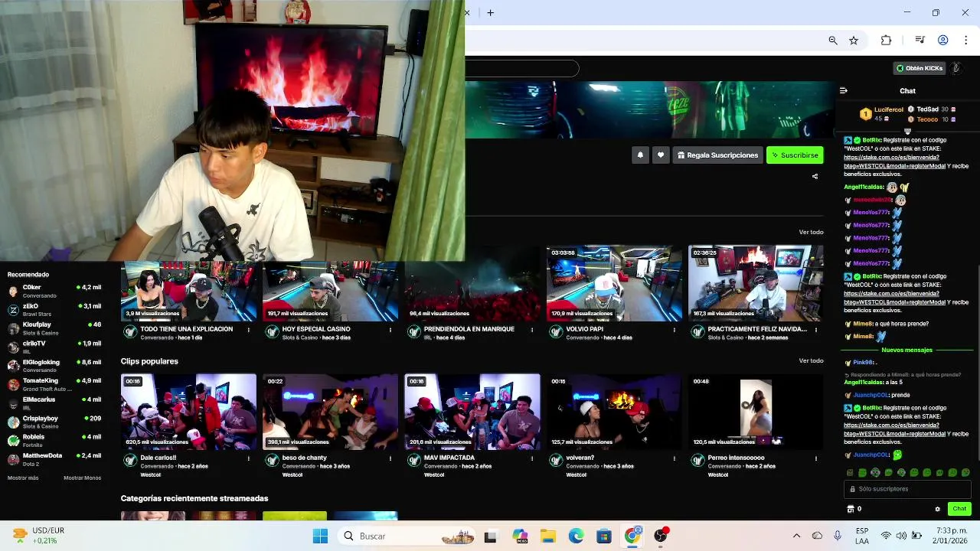
Task: Collapse the chat panel with arrow icon
Action: pos(843,90)
